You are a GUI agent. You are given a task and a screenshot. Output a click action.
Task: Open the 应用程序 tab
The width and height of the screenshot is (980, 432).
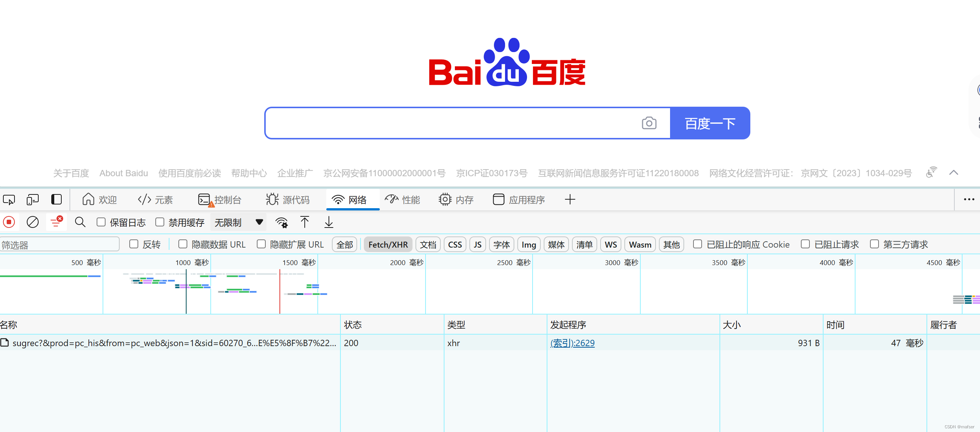point(519,199)
